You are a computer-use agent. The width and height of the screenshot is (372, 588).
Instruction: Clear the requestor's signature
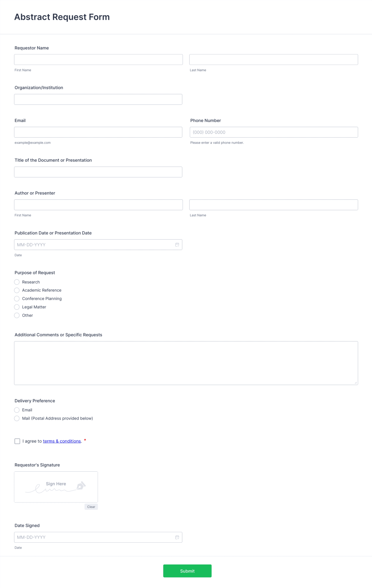[91, 507]
